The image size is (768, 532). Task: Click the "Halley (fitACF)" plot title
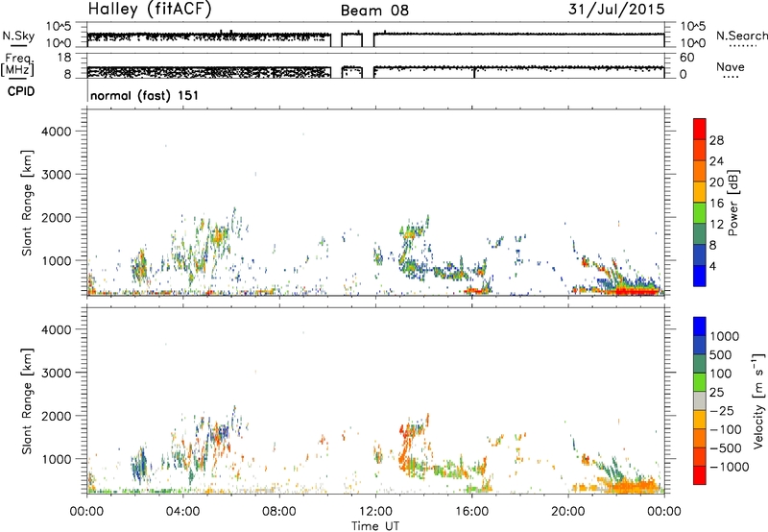tap(150, 10)
